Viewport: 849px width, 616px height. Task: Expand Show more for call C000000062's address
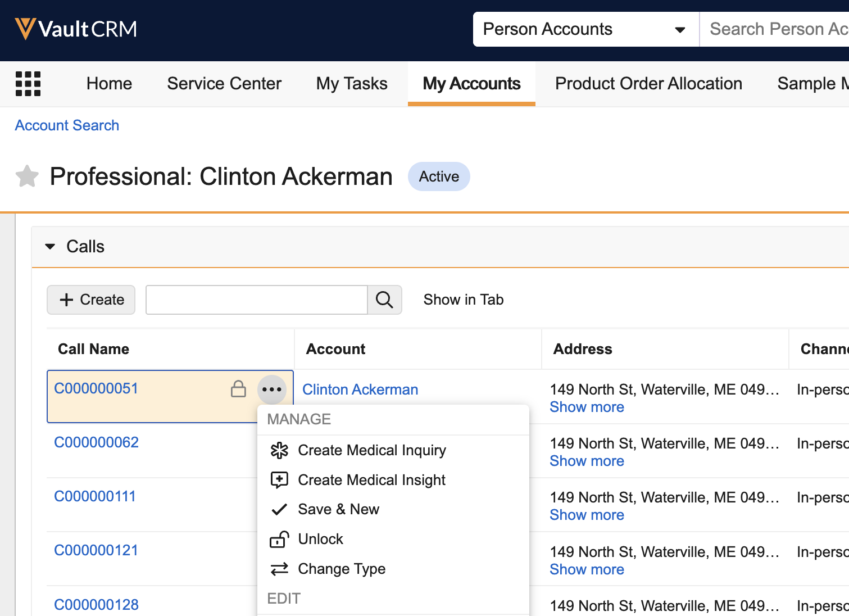tap(587, 460)
